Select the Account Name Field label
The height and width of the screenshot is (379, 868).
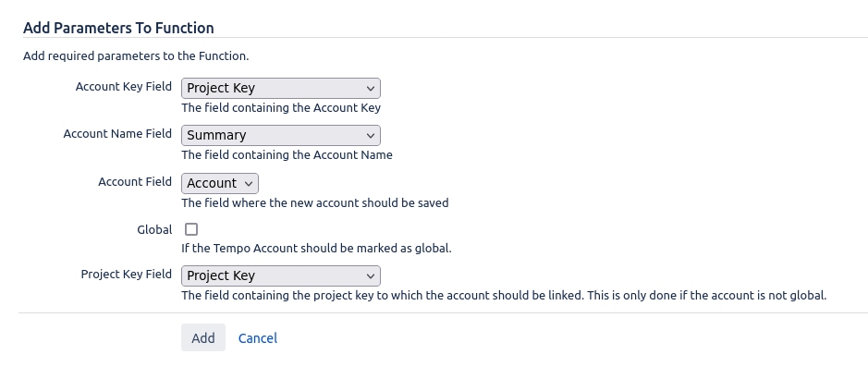(x=117, y=134)
